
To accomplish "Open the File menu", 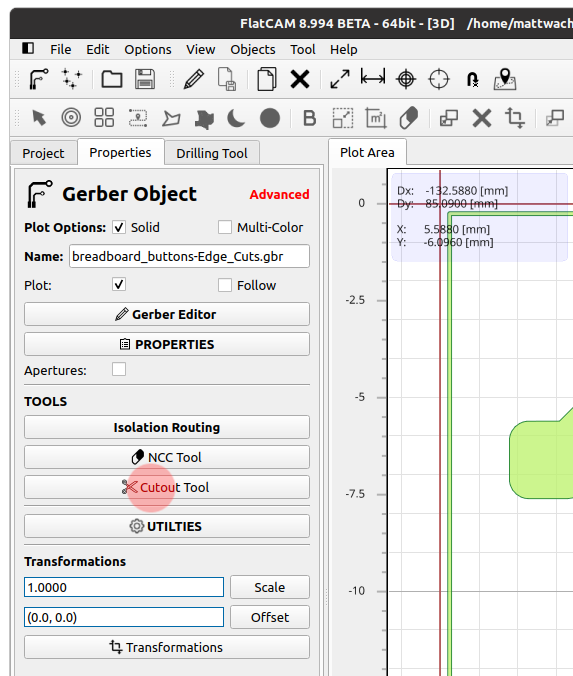I will click(60, 50).
